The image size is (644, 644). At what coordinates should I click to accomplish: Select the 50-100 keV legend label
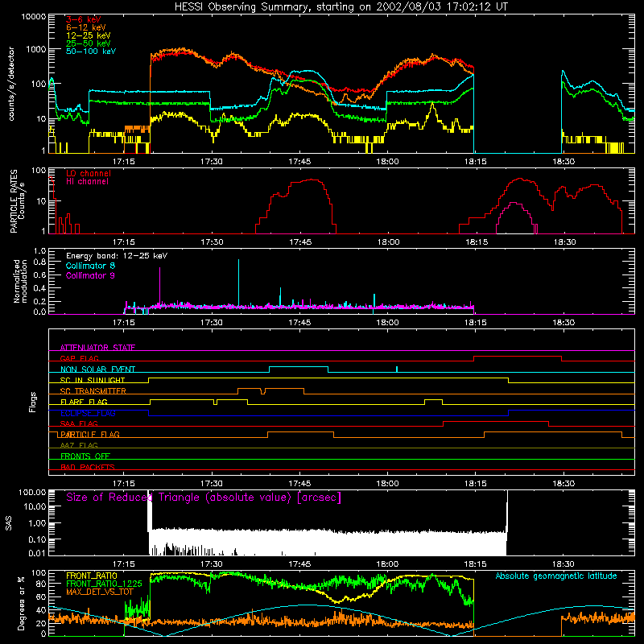point(91,51)
